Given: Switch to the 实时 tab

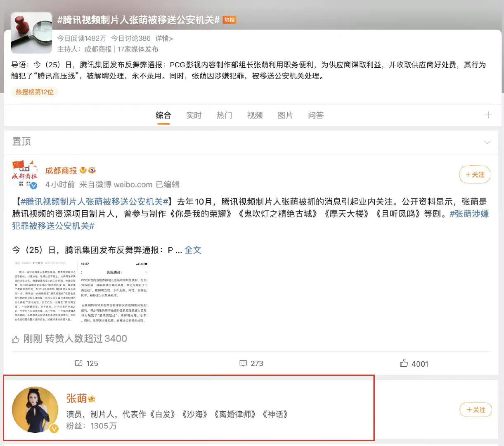Looking at the screenshot, I should (x=194, y=115).
